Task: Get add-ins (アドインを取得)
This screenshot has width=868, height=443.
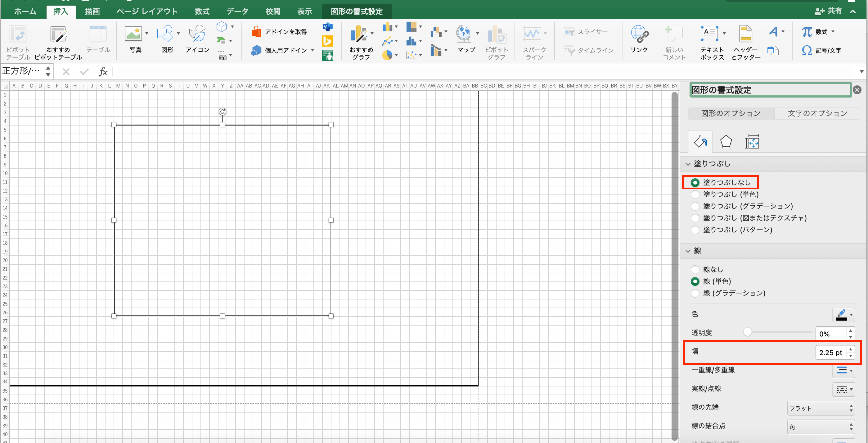Action: (279, 32)
